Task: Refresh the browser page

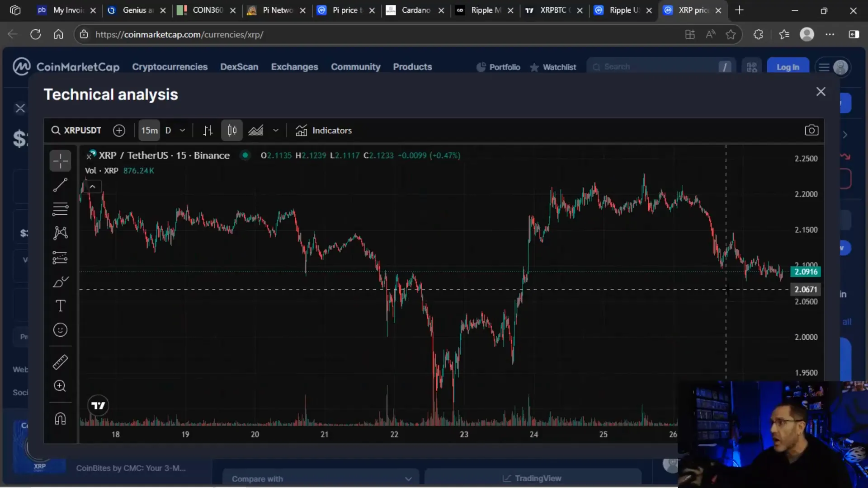Action: pyautogui.click(x=36, y=34)
